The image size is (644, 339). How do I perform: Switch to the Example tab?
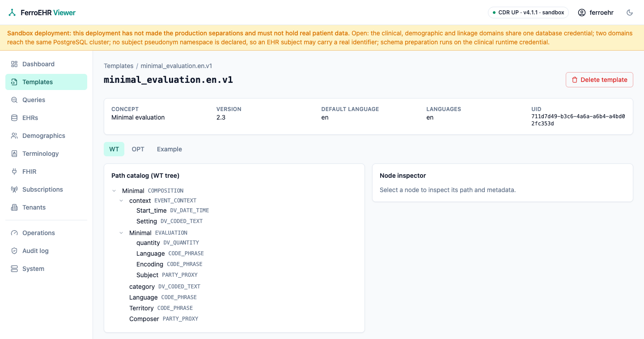(169, 149)
